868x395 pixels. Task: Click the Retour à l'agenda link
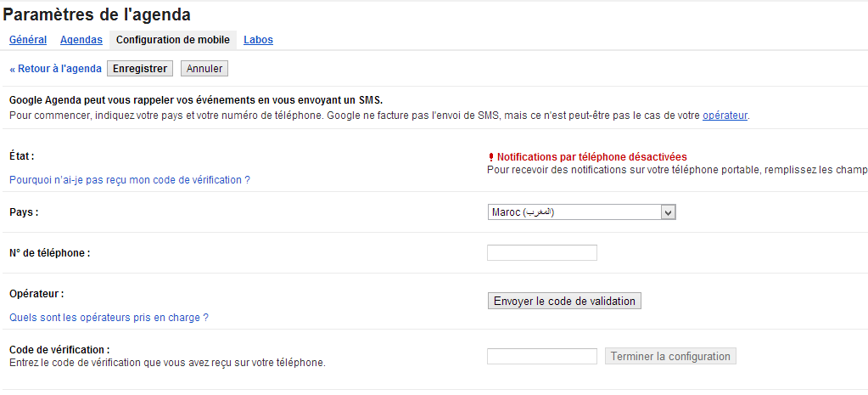tap(55, 69)
